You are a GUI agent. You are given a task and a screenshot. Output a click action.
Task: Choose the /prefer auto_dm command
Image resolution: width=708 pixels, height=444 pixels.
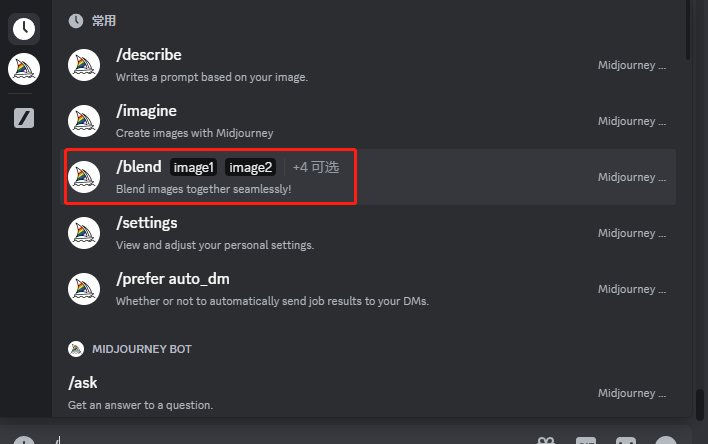click(x=368, y=289)
